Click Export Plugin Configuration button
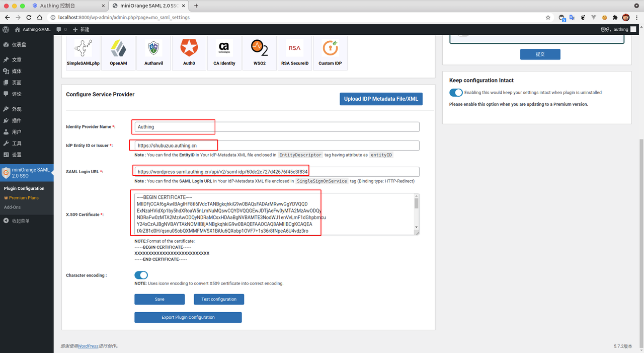 [188, 317]
